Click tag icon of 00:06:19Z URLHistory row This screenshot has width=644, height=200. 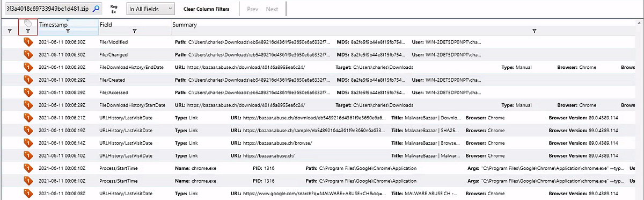(28, 130)
